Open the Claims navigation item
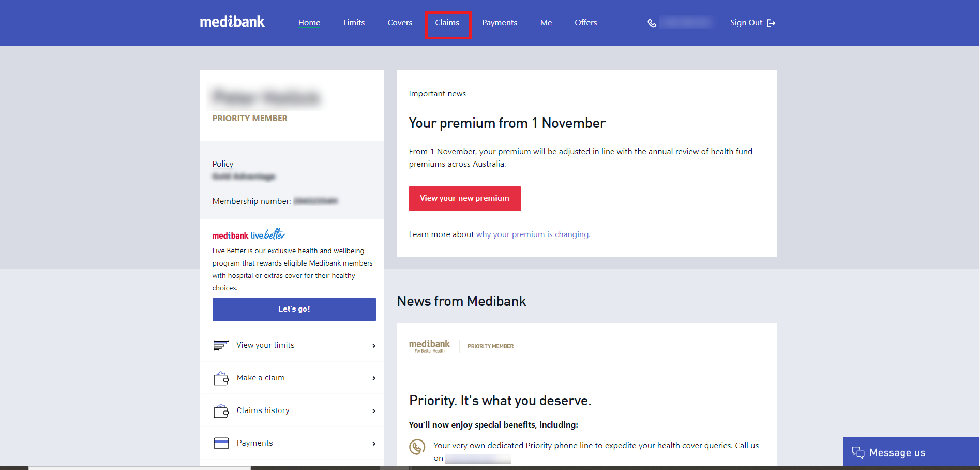The width and height of the screenshot is (980, 470). coord(447,23)
